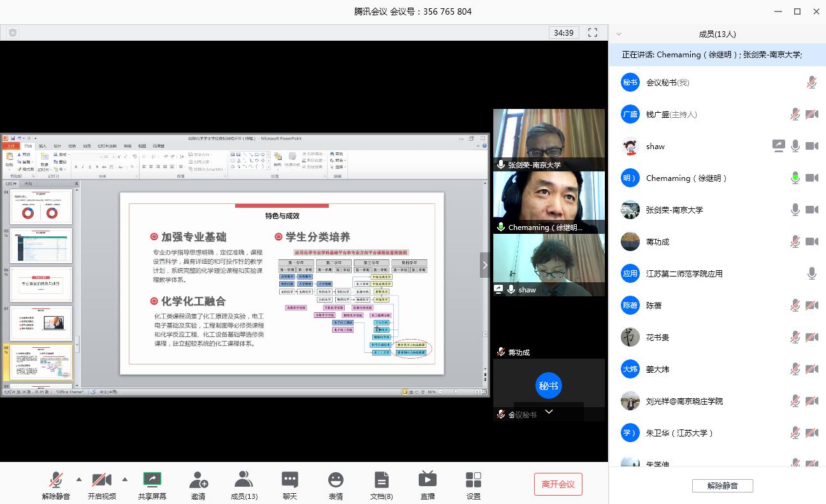The image size is (826, 504).
Task: Click Leave Meeting (离开会议) button
Action: pyautogui.click(x=558, y=484)
